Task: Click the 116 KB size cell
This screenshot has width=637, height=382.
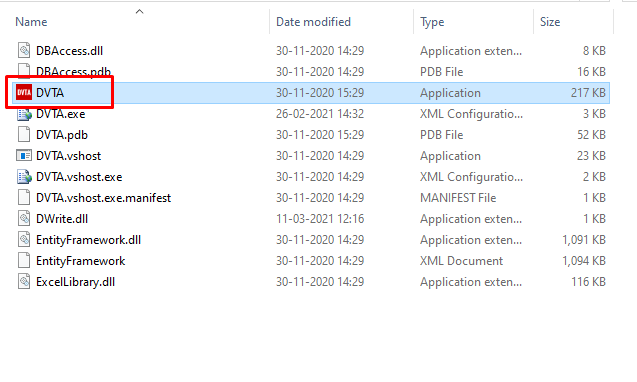Action: click(x=588, y=282)
